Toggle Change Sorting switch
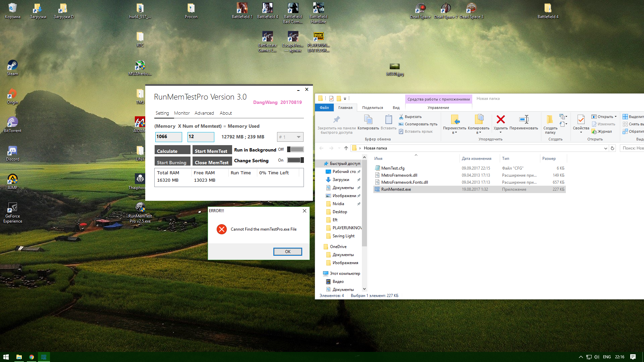This screenshot has width=644, height=362. click(x=295, y=160)
